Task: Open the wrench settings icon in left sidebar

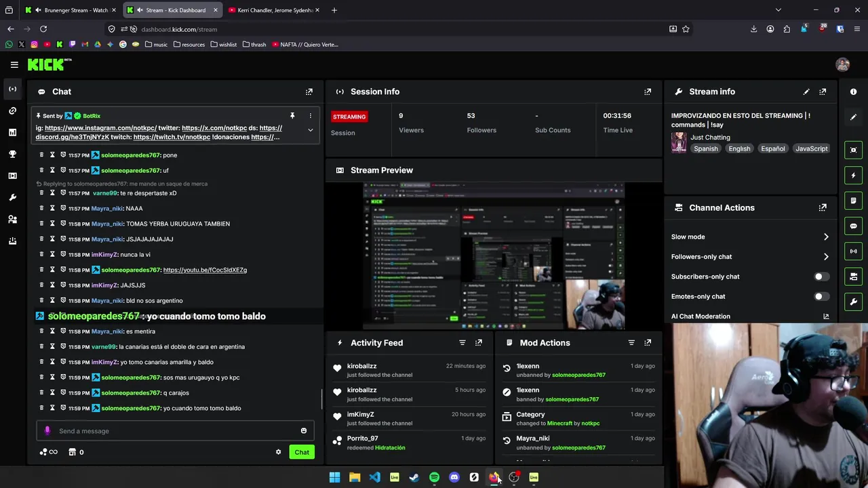Action: click(12, 197)
